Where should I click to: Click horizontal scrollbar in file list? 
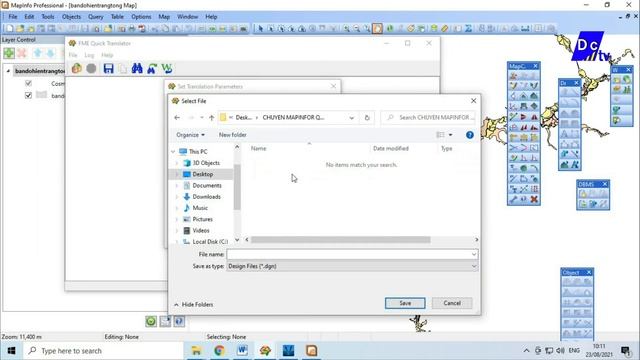(340, 240)
